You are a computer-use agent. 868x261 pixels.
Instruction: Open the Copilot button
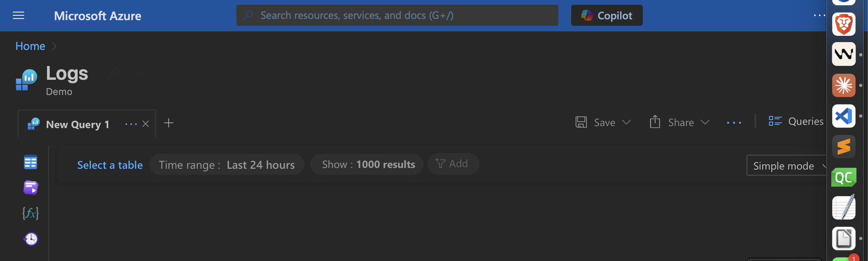point(607,15)
